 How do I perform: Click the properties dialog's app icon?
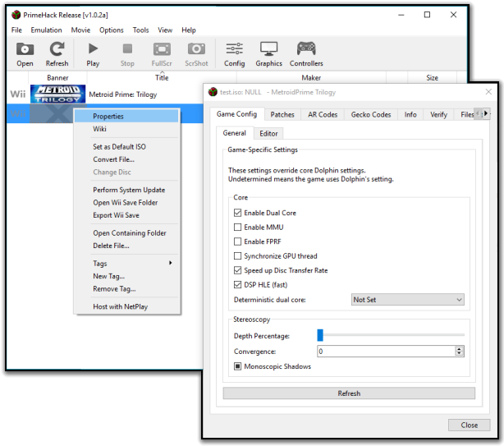(x=213, y=92)
